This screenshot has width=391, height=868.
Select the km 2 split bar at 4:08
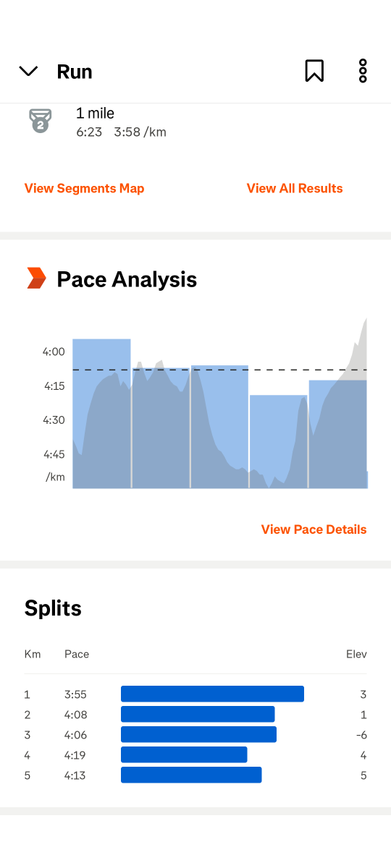[198, 715]
